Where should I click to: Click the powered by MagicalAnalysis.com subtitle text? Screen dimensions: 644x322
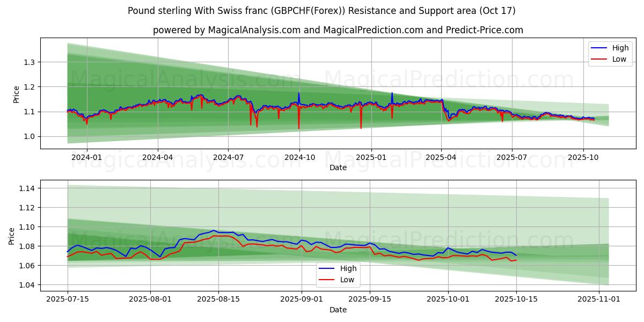point(338,30)
